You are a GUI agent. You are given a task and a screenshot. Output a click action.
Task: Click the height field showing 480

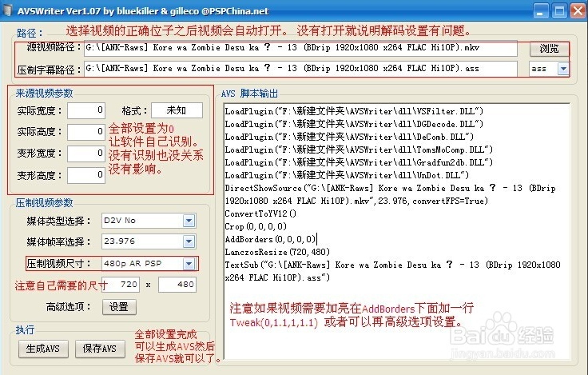click(177, 285)
